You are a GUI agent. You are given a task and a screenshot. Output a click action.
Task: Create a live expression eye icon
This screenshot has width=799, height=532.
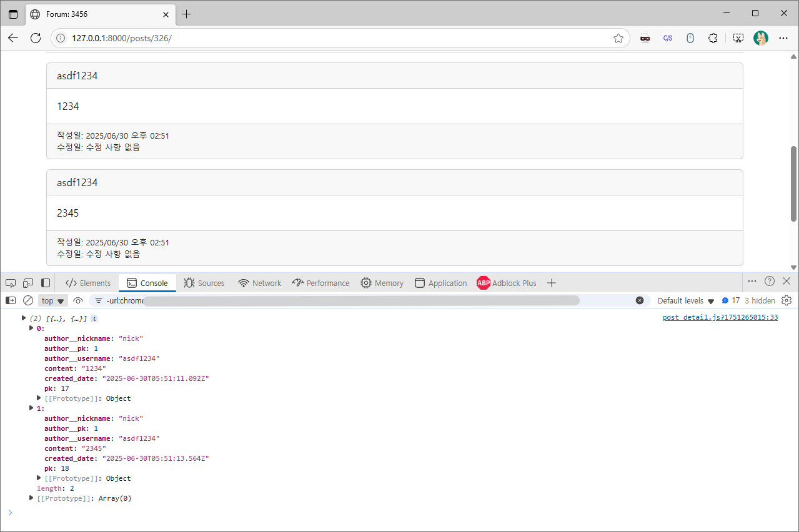pos(78,300)
